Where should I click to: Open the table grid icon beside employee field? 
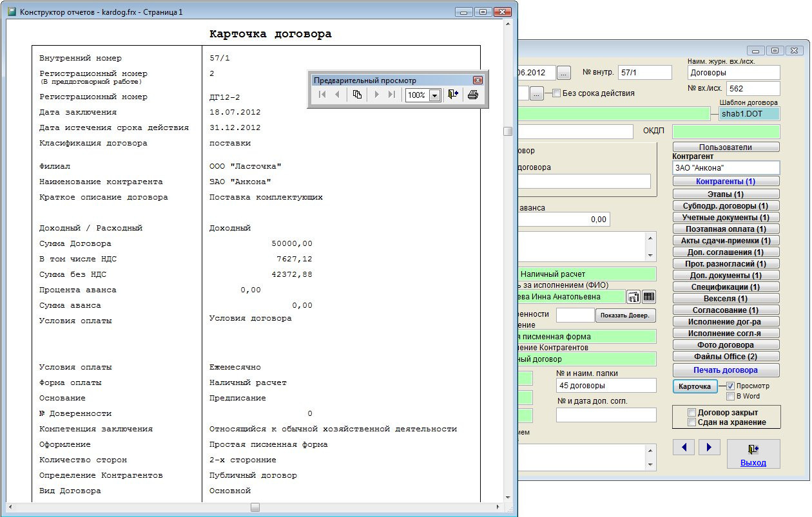tap(649, 297)
